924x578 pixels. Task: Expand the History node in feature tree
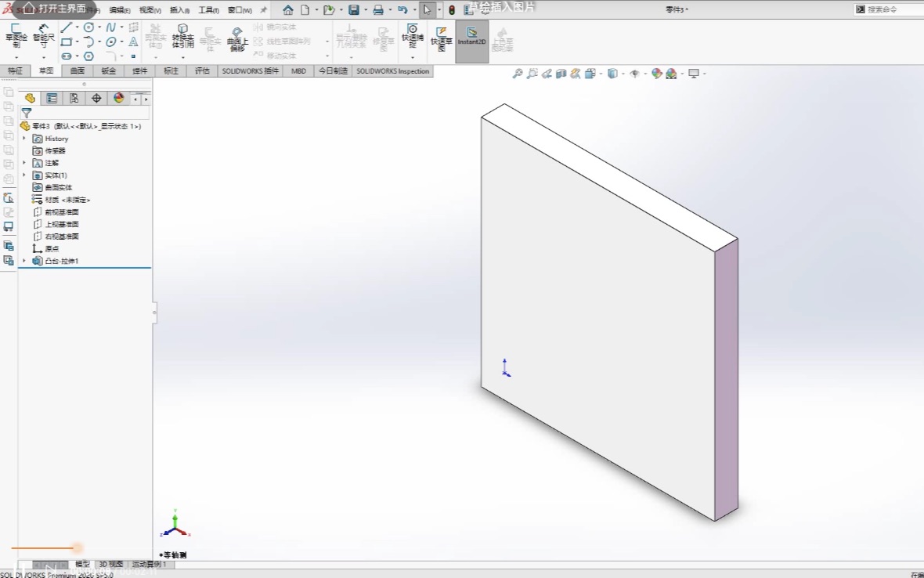click(24, 138)
